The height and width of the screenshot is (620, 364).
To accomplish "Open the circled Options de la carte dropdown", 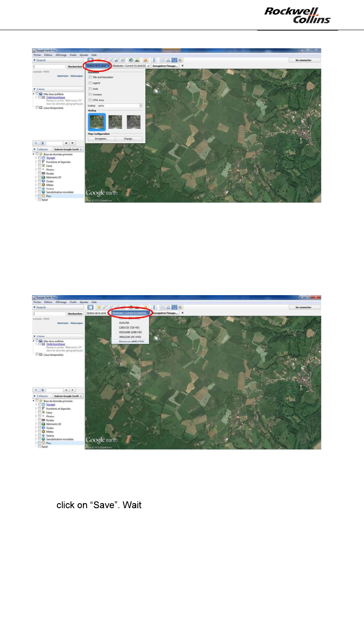I will [98, 66].
